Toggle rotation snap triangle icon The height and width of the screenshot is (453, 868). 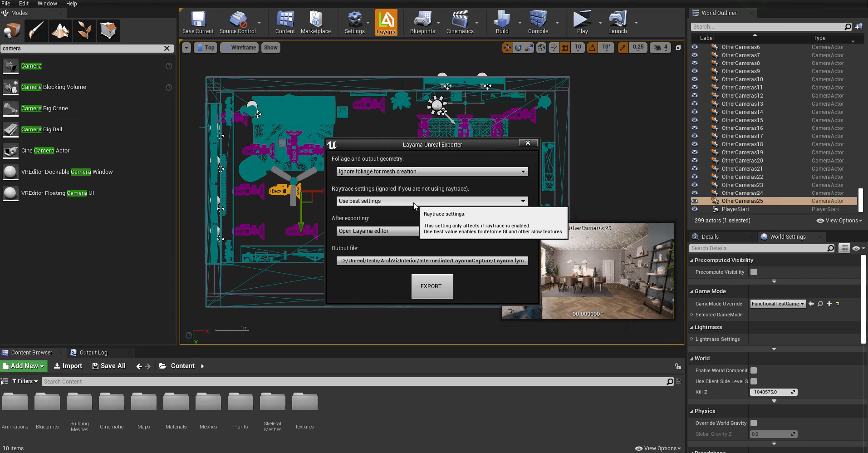(x=593, y=47)
